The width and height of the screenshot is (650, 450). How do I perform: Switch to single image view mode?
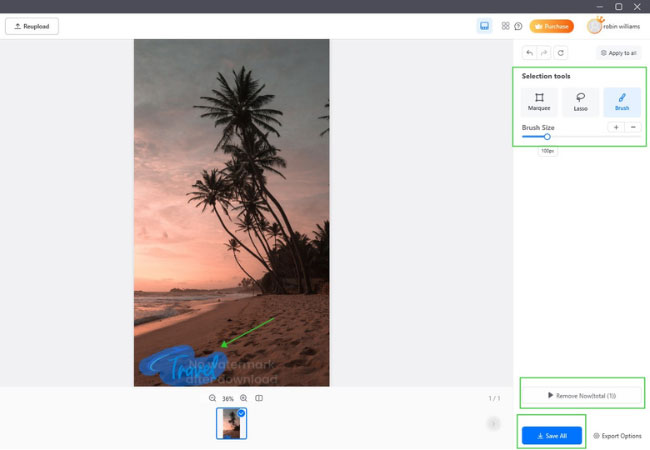click(484, 26)
